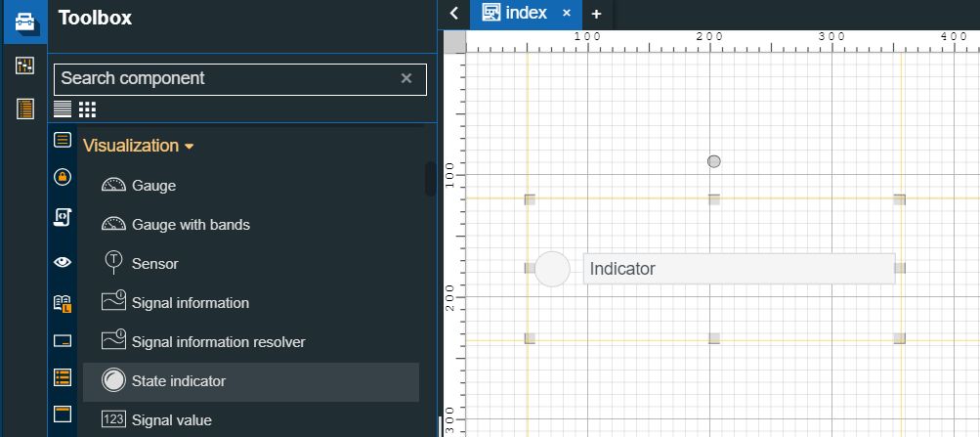Clear the Search component field
This screenshot has height=437, width=980.
[406, 78]
